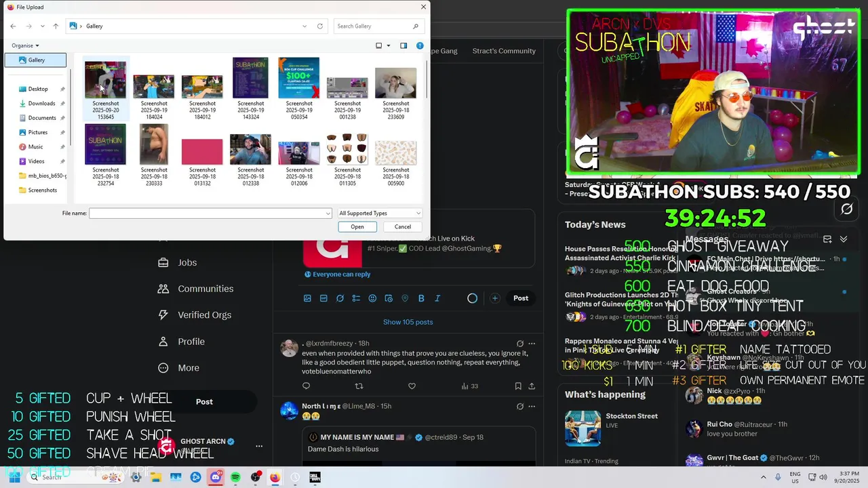Open the GIF picker in the post composer
The width and height of the screenshot is (868, 488).
(323, 298)
